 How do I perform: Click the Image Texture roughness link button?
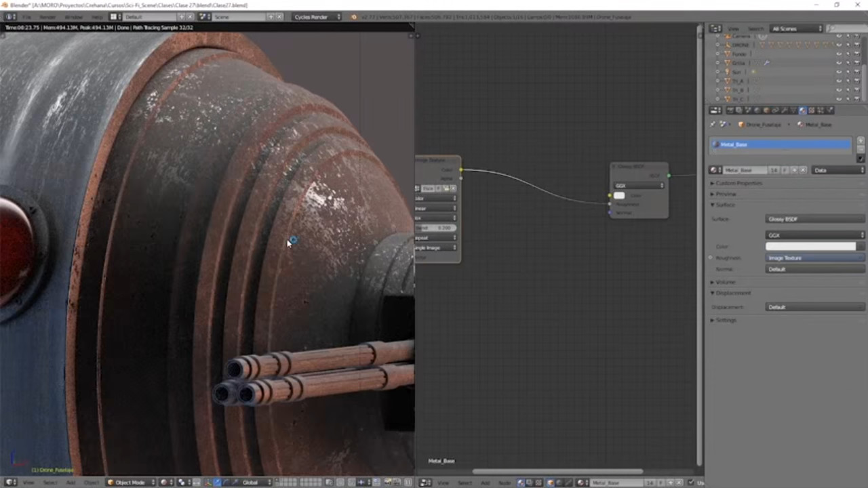[x=816, y=258]
